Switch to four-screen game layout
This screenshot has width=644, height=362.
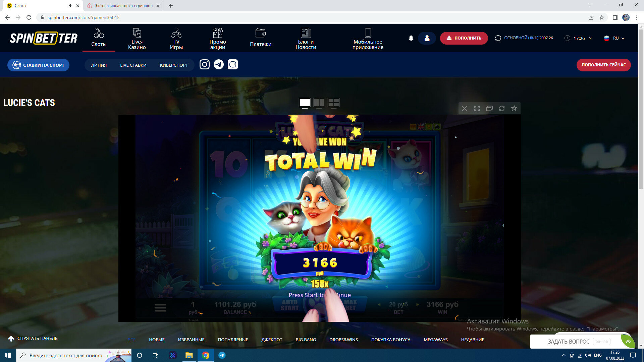click(x=333, y=103)
